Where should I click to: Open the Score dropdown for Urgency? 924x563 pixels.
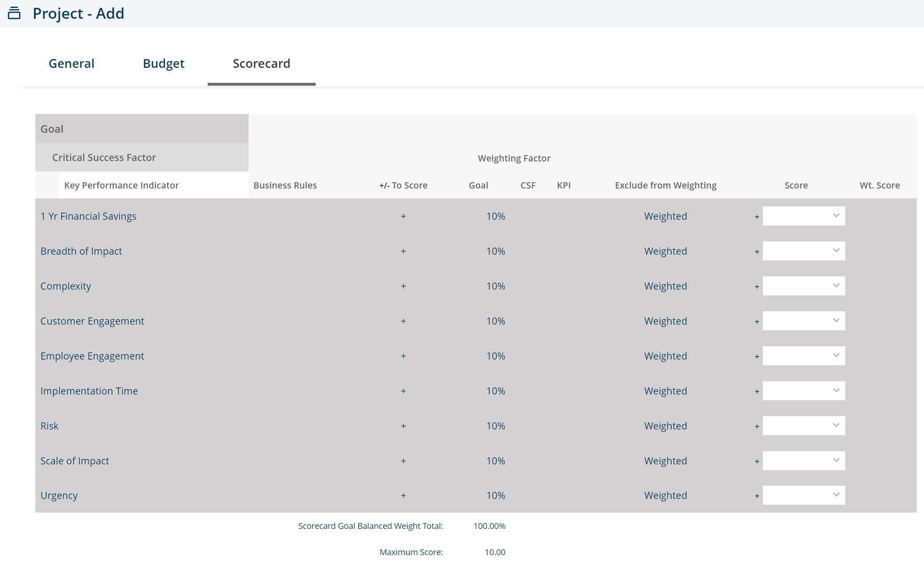[803, 495]
